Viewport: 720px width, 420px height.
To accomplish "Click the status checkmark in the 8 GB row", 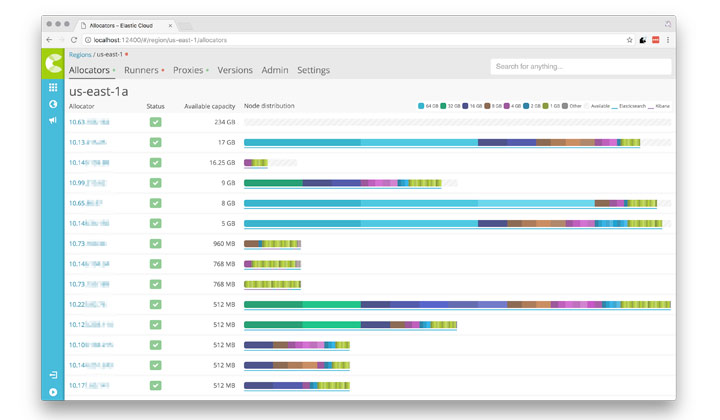I will click(x=155, y=203).
